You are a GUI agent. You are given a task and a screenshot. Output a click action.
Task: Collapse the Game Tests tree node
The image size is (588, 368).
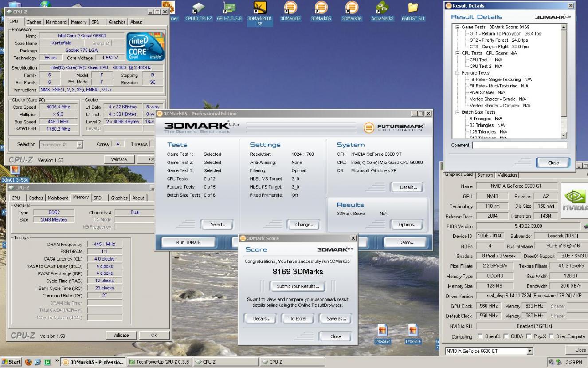458,27
